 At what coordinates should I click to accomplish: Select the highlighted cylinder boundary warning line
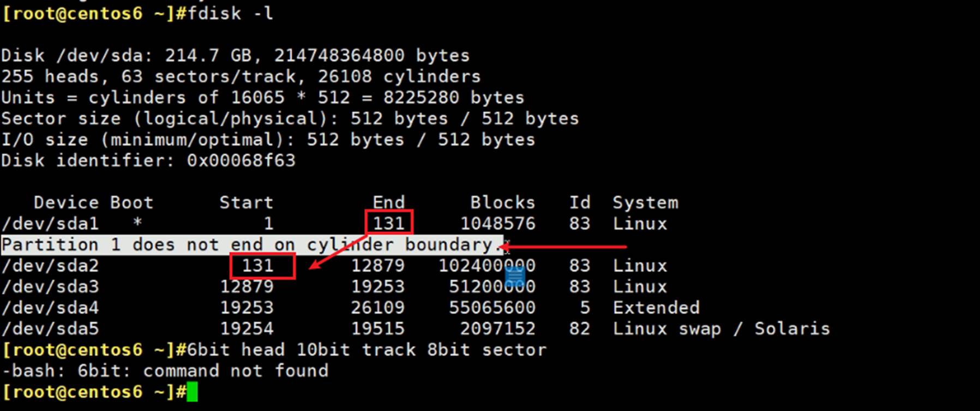point(251,245)
